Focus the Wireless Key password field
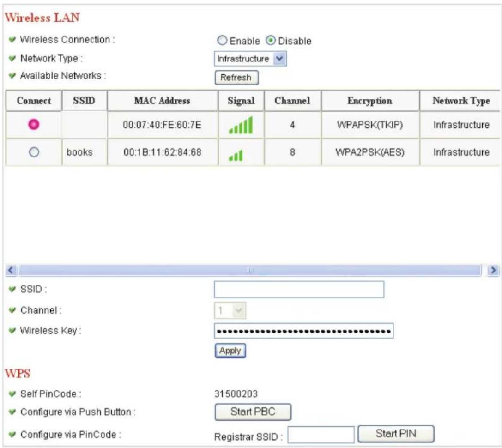Screen dimensions: 502x448 303,331
